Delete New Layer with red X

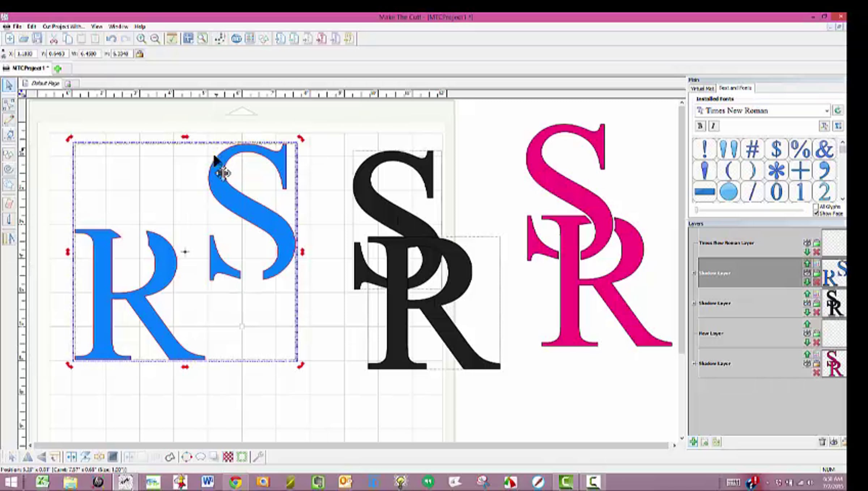[816, 342]
